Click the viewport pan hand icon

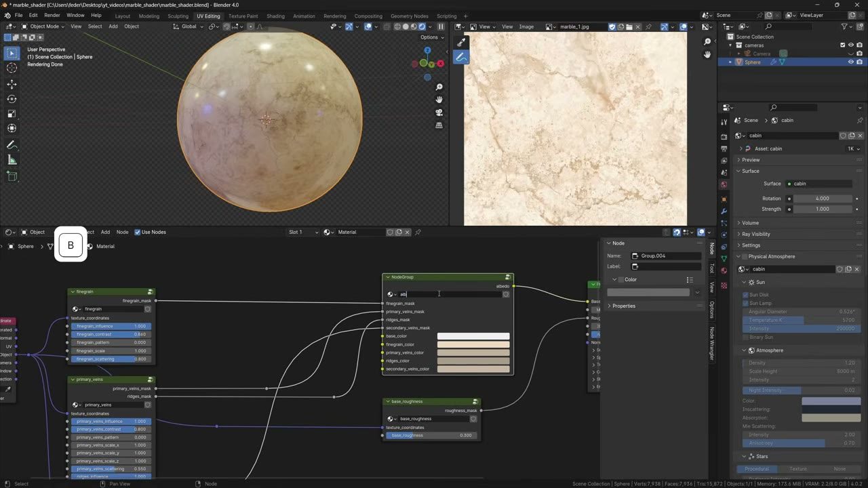(439, 100)
